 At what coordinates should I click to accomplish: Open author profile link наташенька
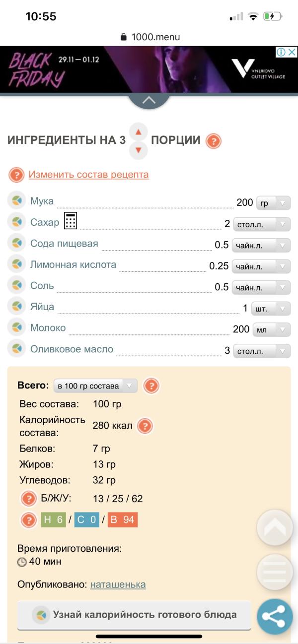point(118,584)
